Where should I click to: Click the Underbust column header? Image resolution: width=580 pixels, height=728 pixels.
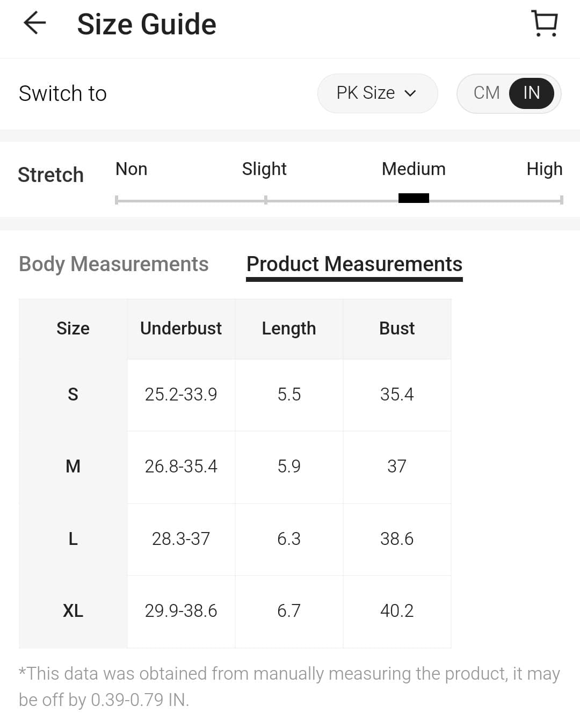click(181, 329)
